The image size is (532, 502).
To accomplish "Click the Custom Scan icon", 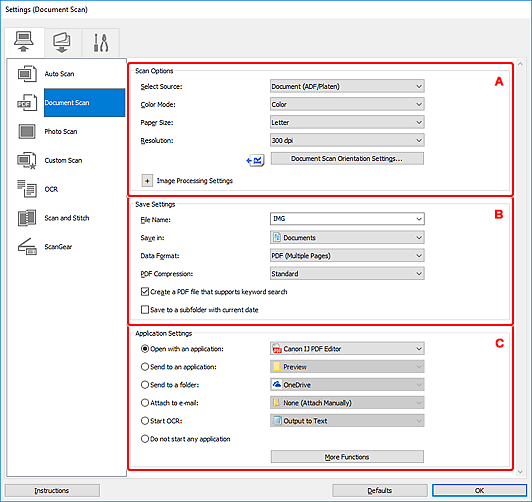I will [27, 160].
